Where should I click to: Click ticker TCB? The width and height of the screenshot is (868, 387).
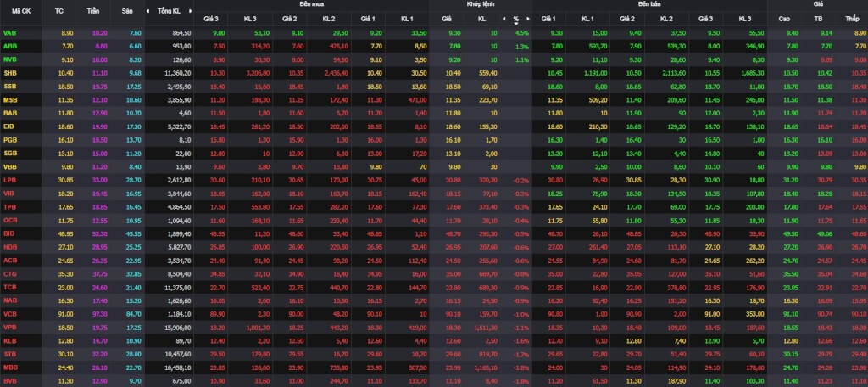click(10, 287)
